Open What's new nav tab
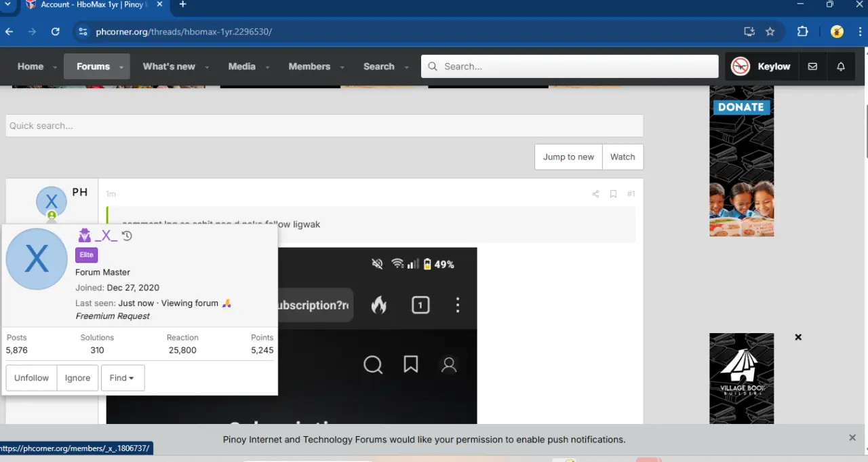 (169, 66)
